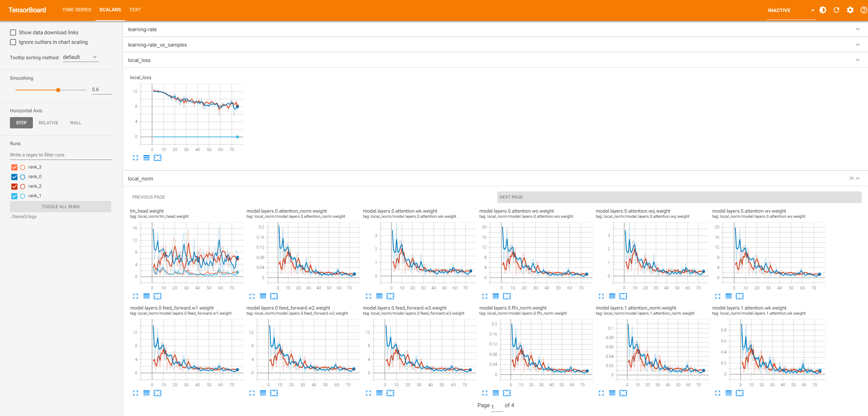The height and width of the screenshot is (416, 868).
Task: Click the dark/light theme toggle icon
Action: tap(823, 10)
